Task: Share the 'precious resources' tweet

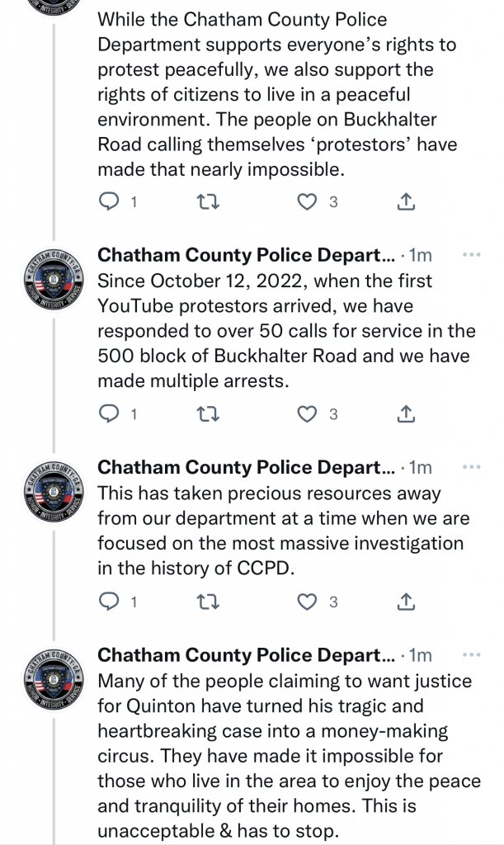Action: [x=406, y=602]
